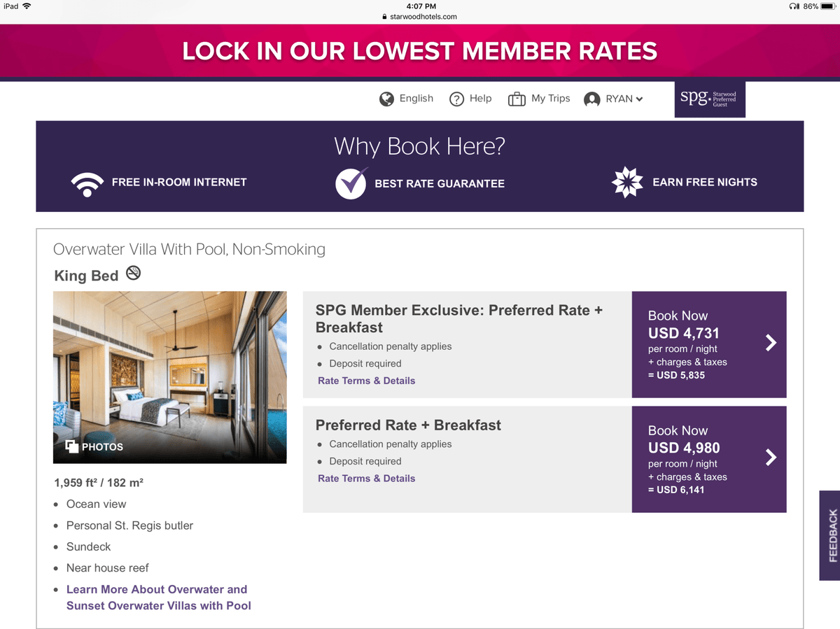The height and width of the screenshot is (629, 840).
Task: Open the photos gallery icon on room image
Action: [x=71, y=446]
